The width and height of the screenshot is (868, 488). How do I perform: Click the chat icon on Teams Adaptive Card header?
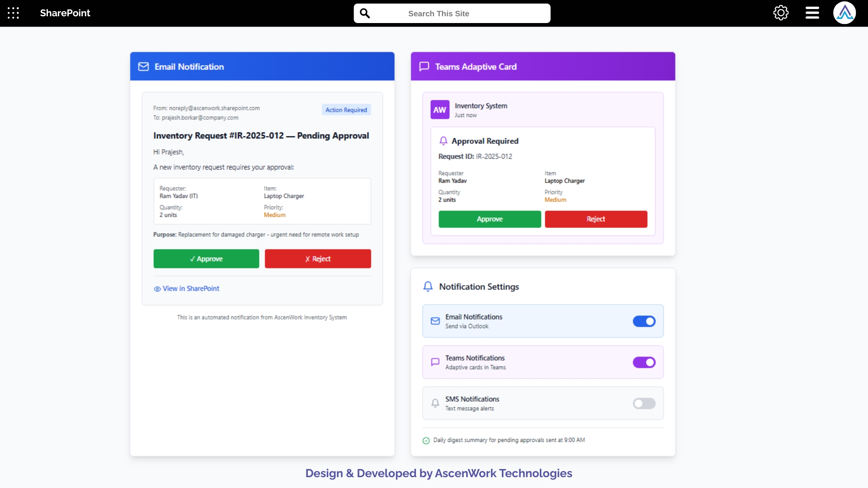pyautogui.click(x=424, y=66)
